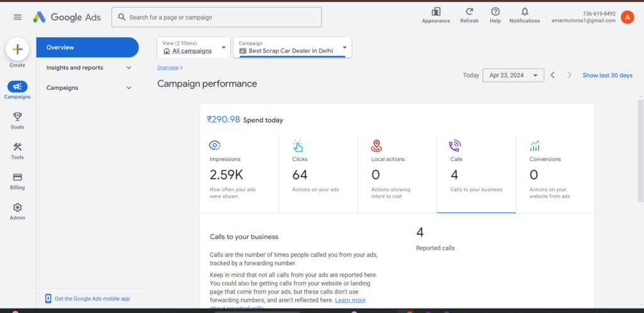Open Goals from the left sidebar

(18, 119)
